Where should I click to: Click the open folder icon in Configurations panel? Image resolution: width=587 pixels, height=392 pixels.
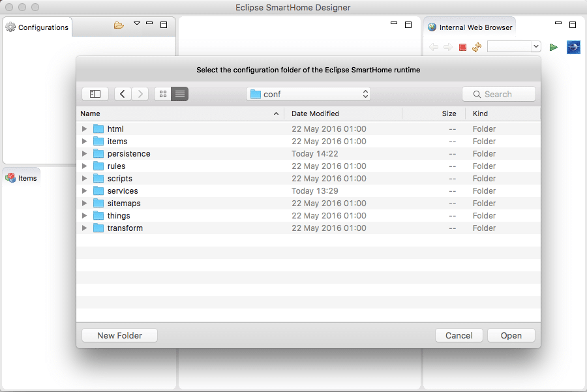pyautogui.click(x=119, y=25)
